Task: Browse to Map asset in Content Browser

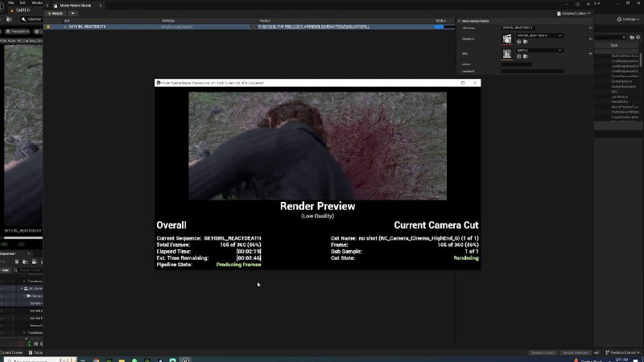Action: click(x=526, y=56)
